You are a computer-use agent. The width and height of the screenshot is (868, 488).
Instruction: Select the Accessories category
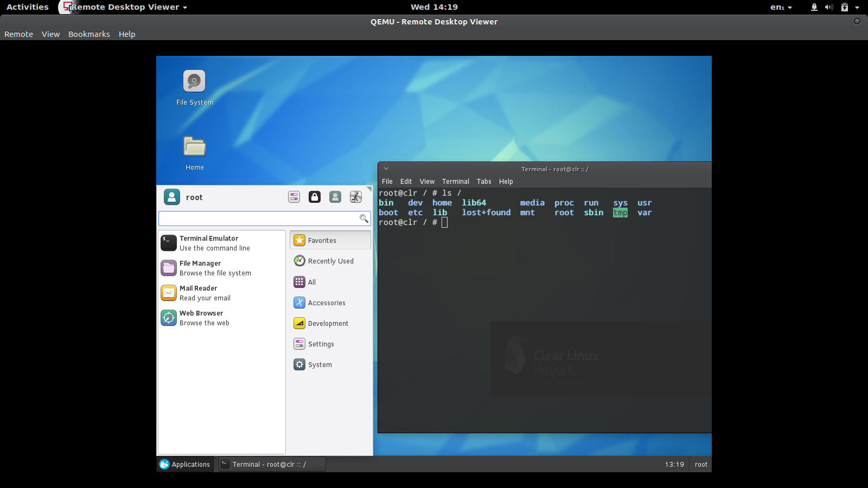point(330,303)
